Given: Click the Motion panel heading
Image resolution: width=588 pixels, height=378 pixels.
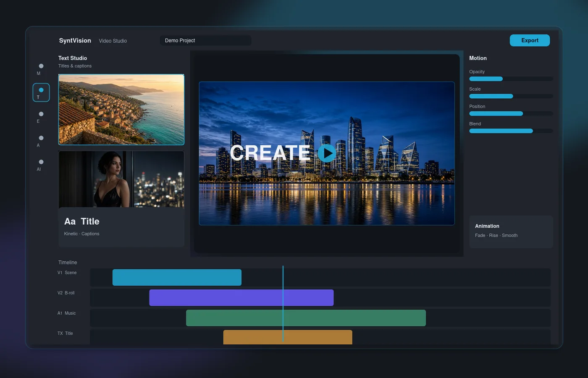Looking at the screenshot, I should click(478, 58).
